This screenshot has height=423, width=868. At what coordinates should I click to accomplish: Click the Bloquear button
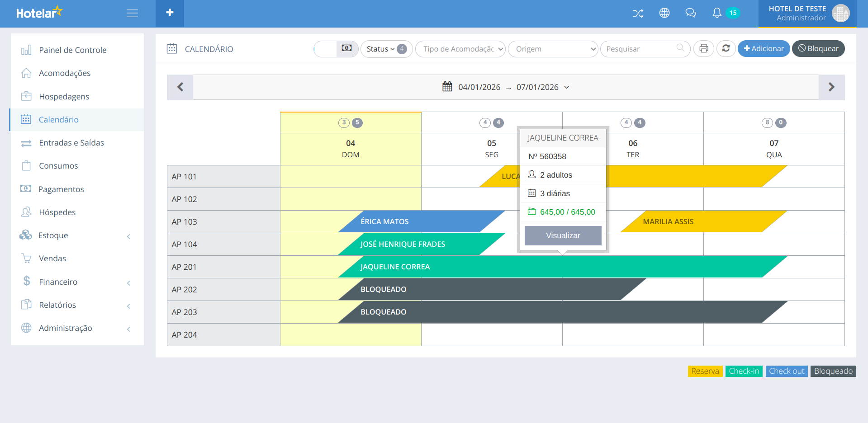click(818, 49)
